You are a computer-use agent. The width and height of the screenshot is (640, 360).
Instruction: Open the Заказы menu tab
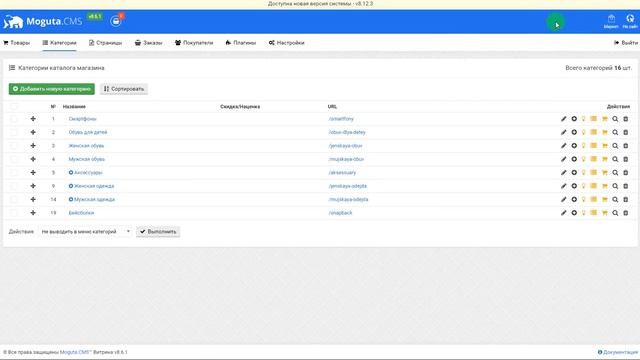pyautogui.click(x=149, y=43)
